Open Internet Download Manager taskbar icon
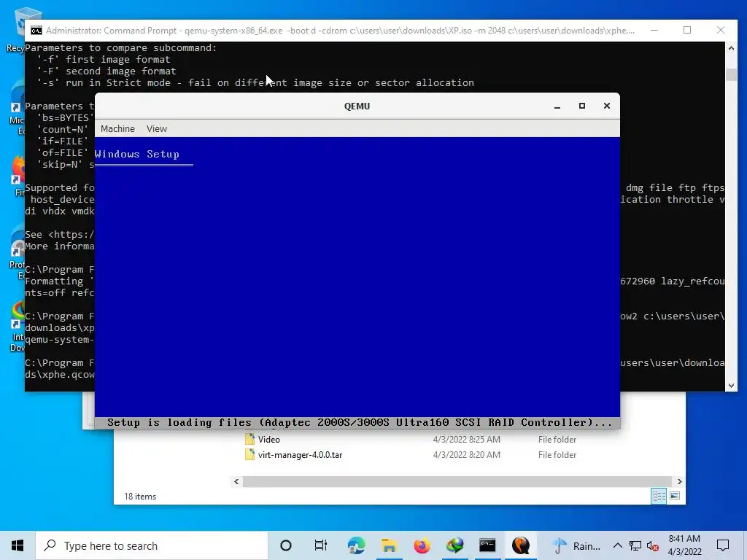Screen dimensions: 747x560 coord(454,545)
